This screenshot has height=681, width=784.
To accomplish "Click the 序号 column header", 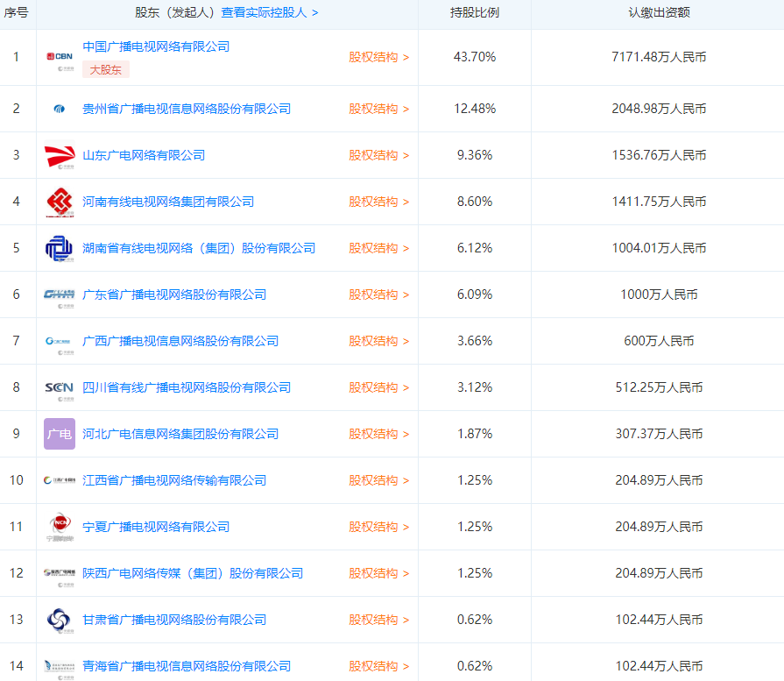I will [17, 12].
